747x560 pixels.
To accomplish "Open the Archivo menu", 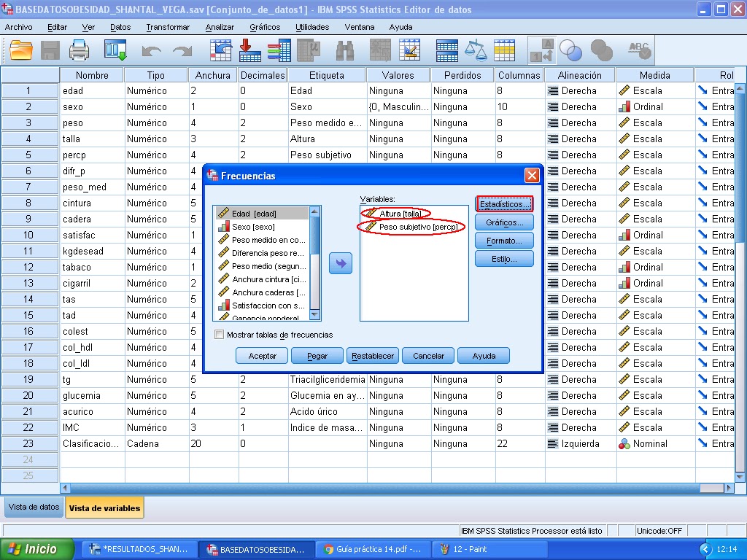I will [x=18, y=27].
